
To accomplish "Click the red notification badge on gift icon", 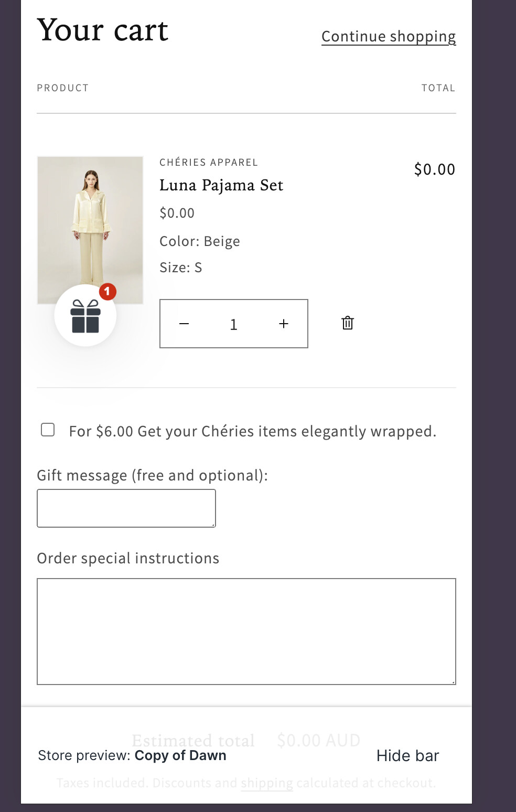I will pyautogui.click(x=107, y=291).
